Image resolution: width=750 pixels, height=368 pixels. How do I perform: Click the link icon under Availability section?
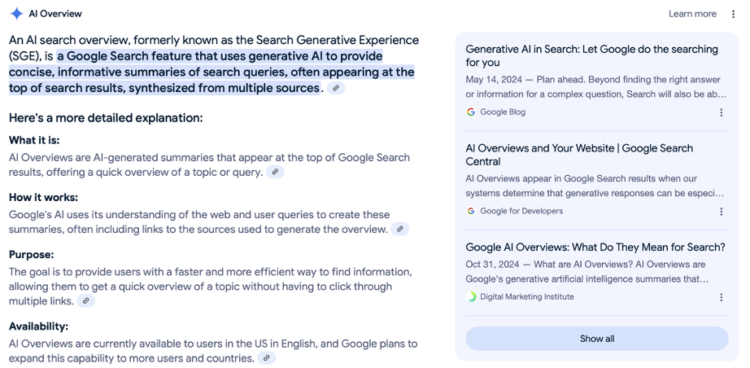pos(266,358)
